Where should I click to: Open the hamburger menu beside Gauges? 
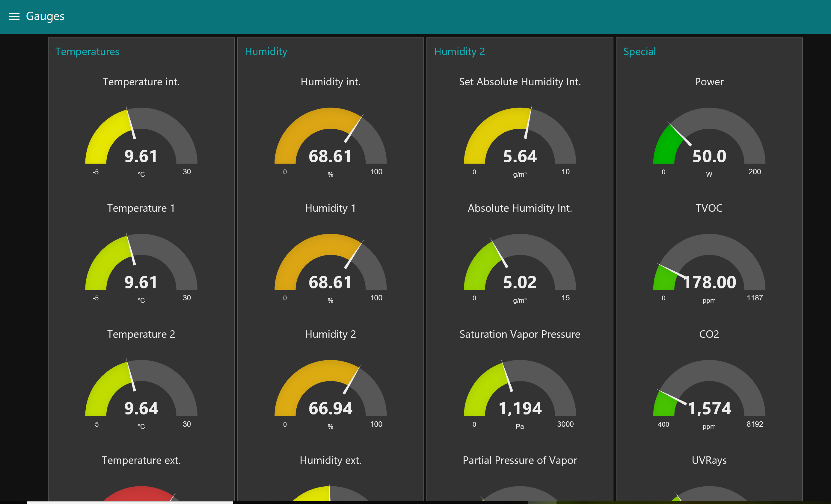[x=14, y=16]
